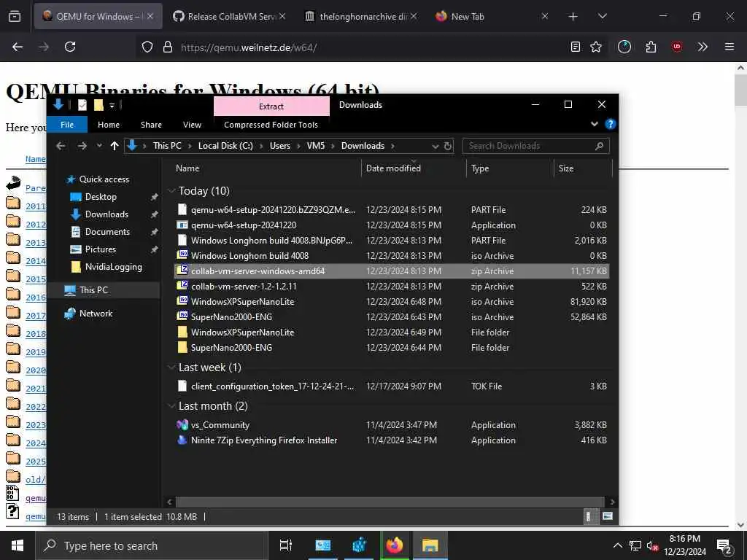
Task: Open address bar history dropdown
Action: (x=435, y=146)
